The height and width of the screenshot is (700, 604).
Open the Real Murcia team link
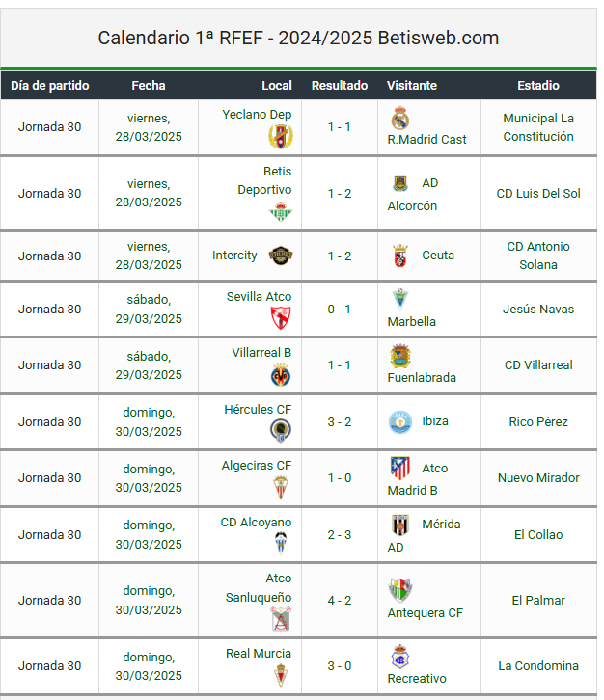[259, 653]
